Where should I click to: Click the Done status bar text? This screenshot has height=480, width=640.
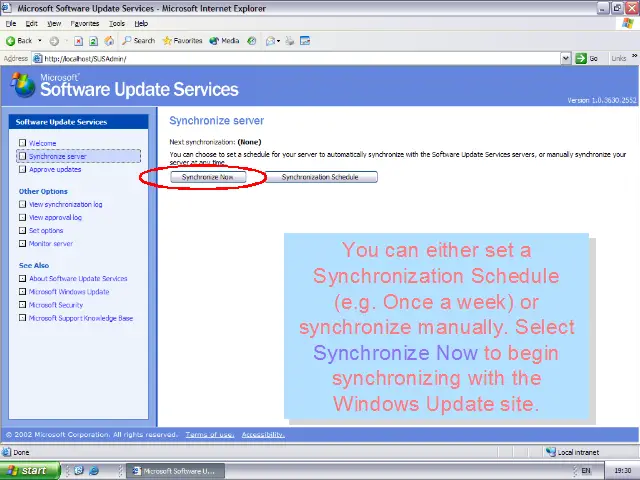[21, 452]
